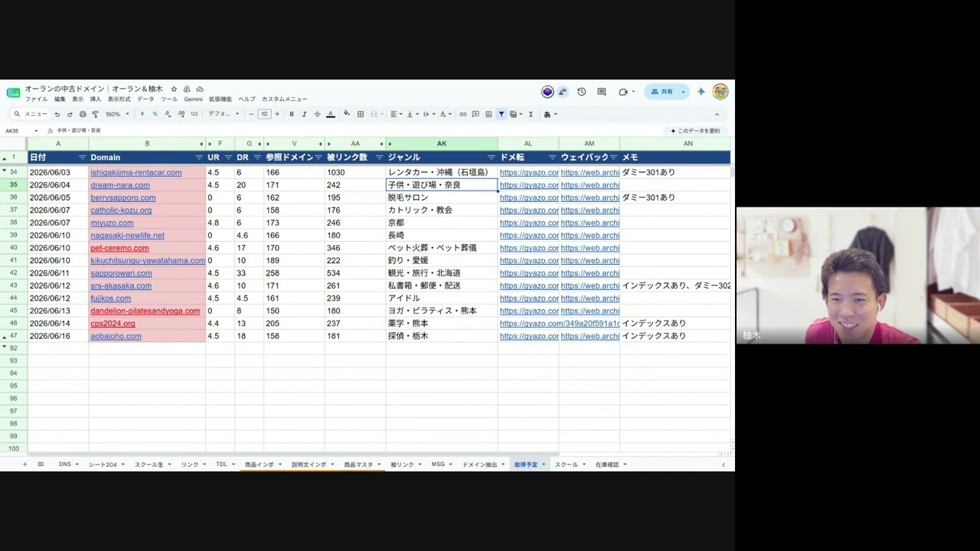Open the borders tool
Viewport: 980px width, 551px height.
coord(360,114)
